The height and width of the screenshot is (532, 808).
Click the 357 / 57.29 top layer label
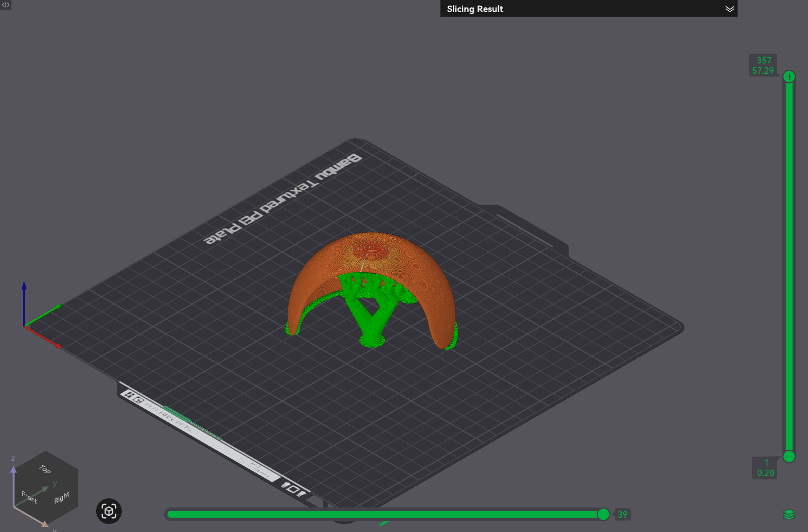[x=763, y=66]
